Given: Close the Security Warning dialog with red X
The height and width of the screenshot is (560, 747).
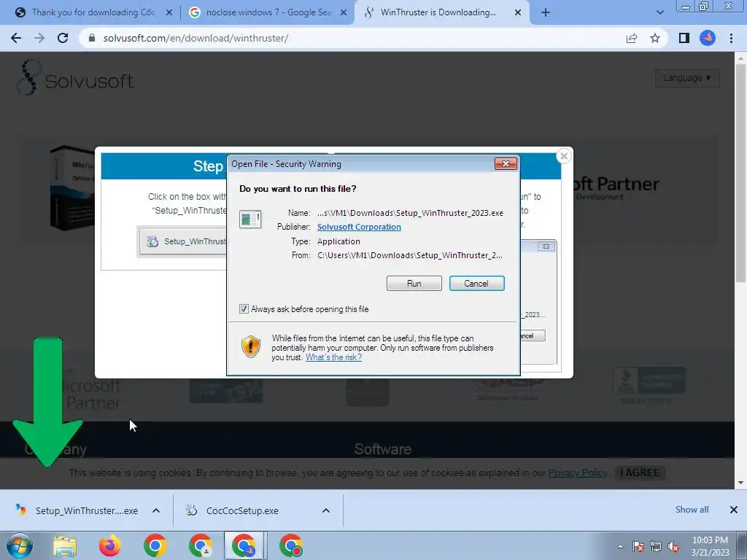Looking at the screenshot, I should (506, 164).
